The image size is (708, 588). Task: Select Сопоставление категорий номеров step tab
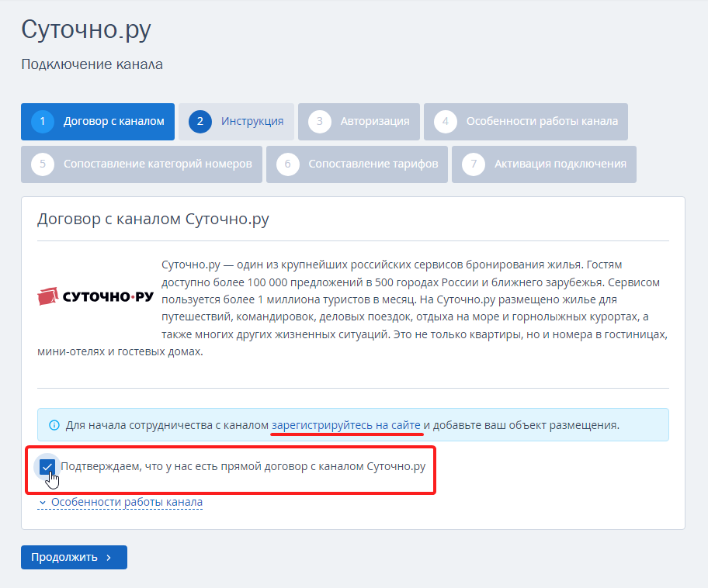point(141,164)
